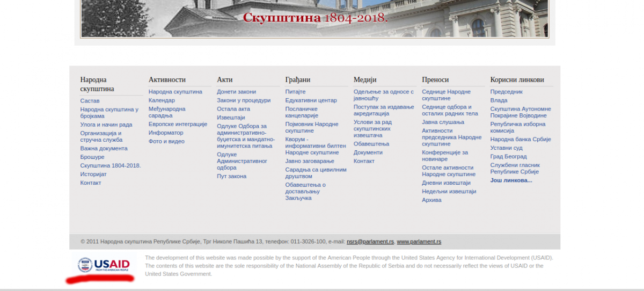Click the Активности column heading
Screen dimensions: 644x291
167,79
